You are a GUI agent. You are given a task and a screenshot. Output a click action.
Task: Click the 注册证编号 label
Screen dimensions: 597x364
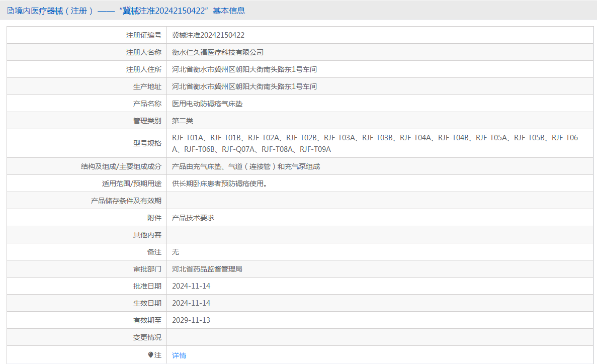[x=144, y=35]
